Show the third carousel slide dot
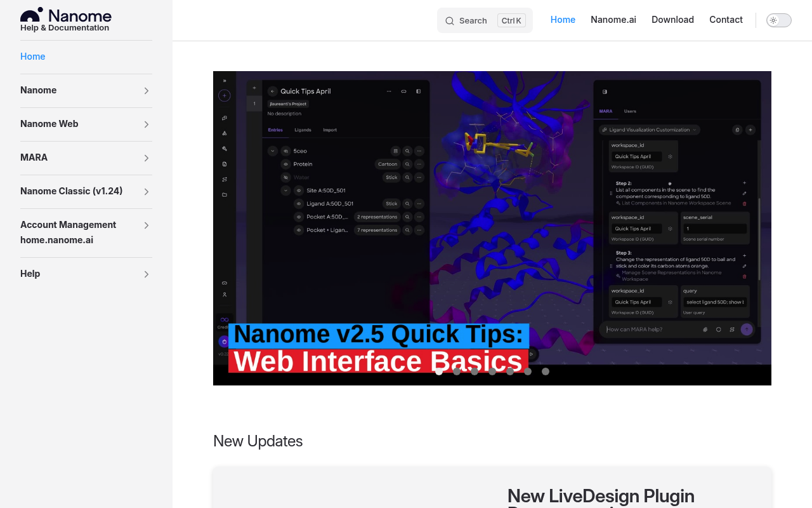This screenshot has height=508, width=812. pyautogui.click(x=475, y=371)
